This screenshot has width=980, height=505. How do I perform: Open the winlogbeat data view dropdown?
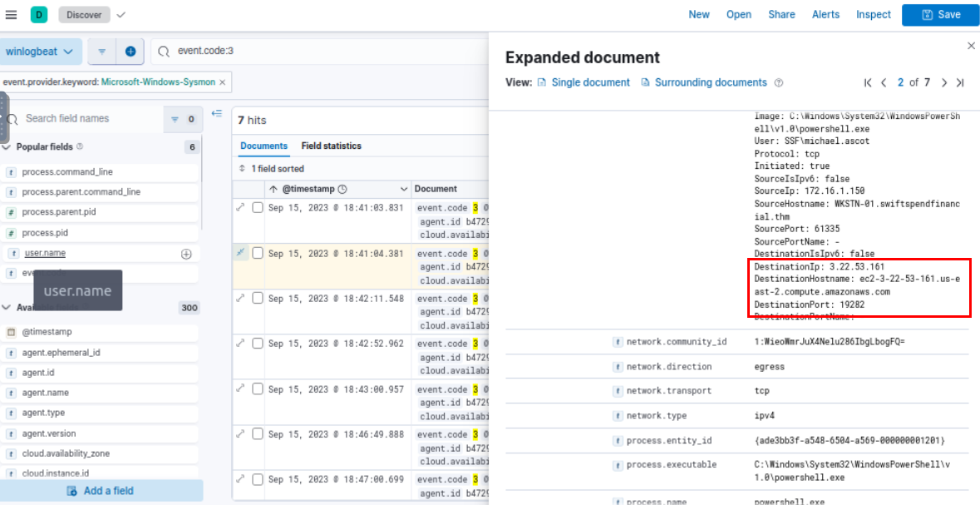[40, 51]
